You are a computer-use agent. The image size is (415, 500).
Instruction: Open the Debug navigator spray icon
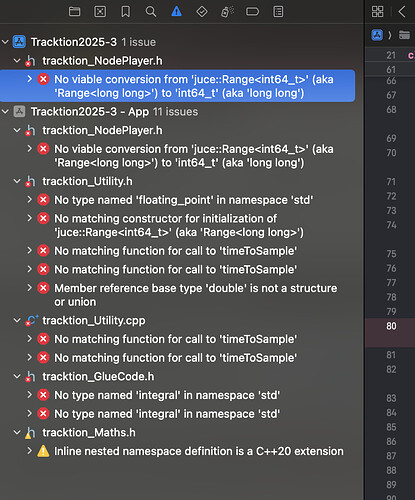[x=227, y=12]
